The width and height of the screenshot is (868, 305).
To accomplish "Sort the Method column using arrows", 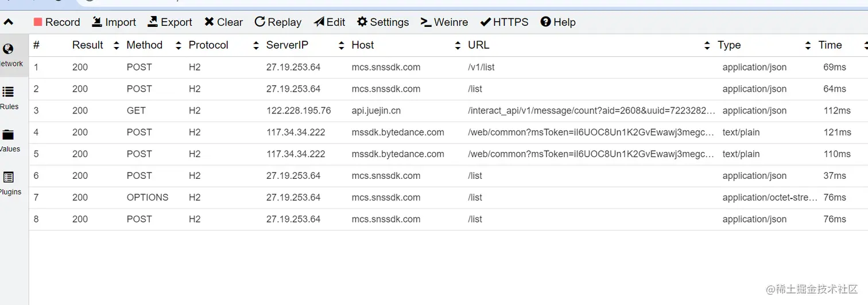I will (178, 45).
